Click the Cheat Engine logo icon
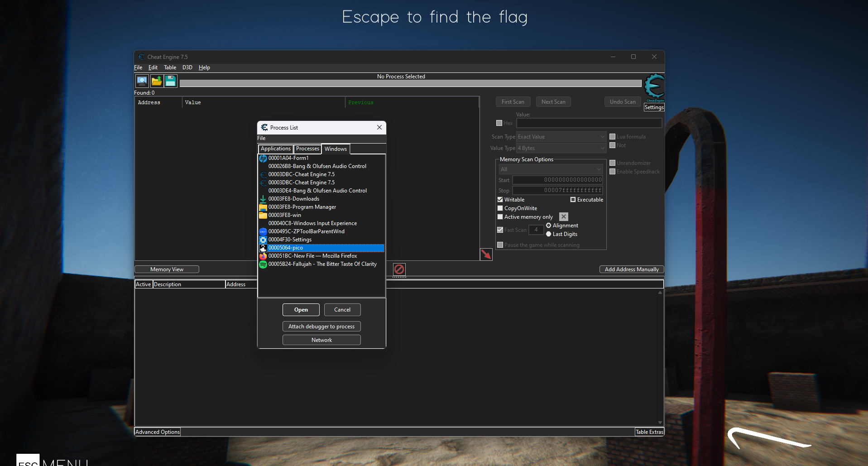This screenshot has height=466, width=868. tap(654, 88)
